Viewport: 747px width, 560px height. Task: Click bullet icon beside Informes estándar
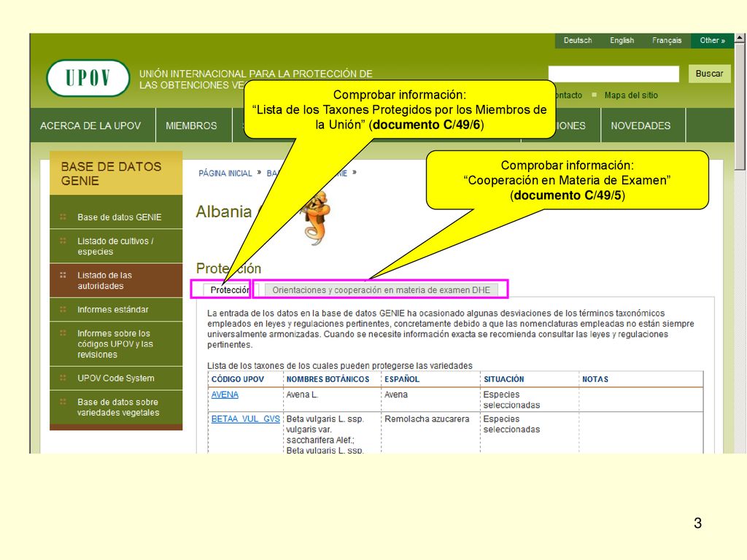[x=63, y=309]
